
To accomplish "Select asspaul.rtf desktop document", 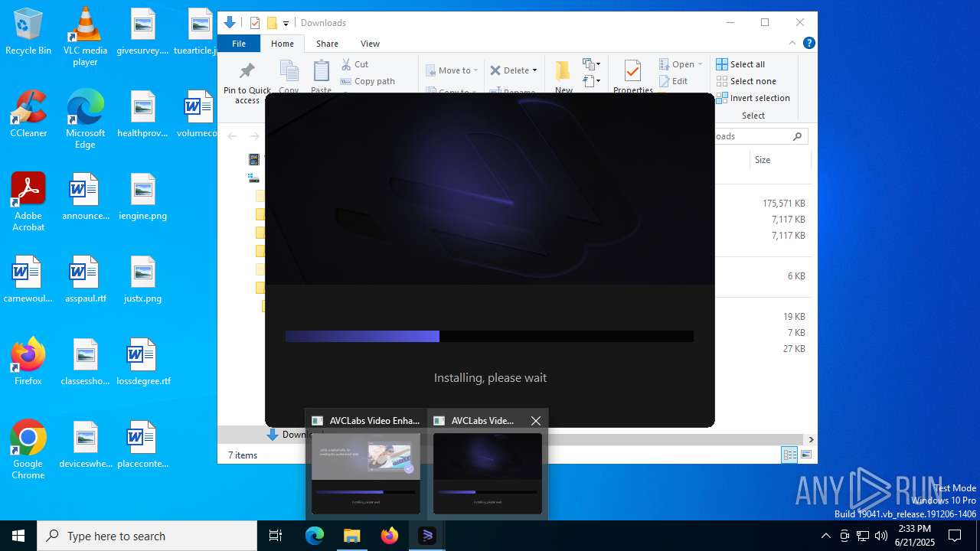I will tap(85, 280).
